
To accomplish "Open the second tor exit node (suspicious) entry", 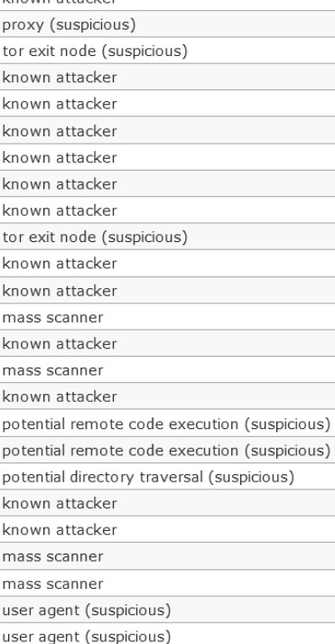I will (x=168, y=237).
